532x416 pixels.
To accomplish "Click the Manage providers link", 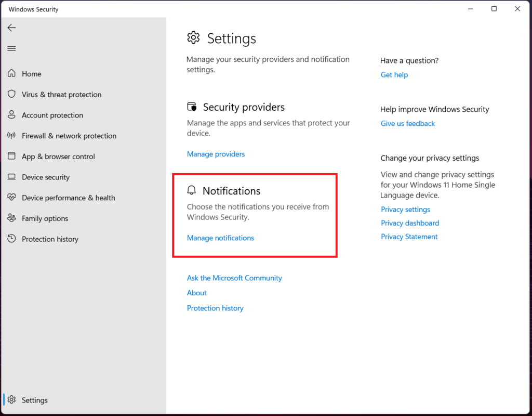I will 216,154.
